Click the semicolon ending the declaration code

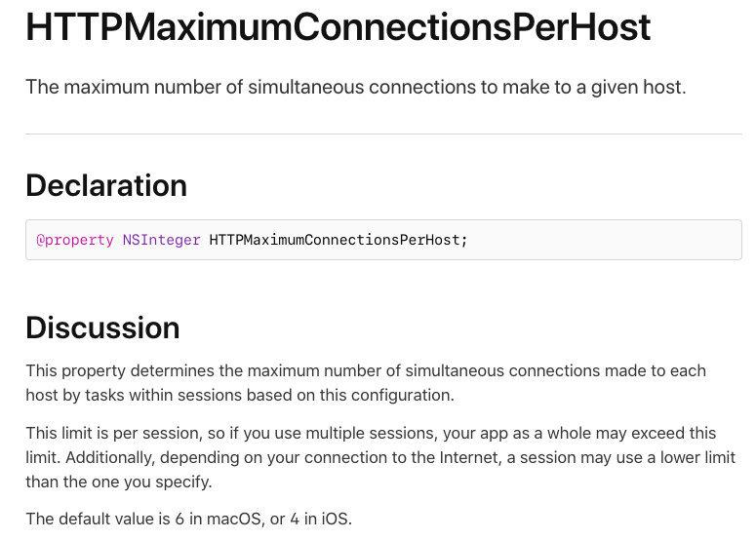(x=464, y=241)
